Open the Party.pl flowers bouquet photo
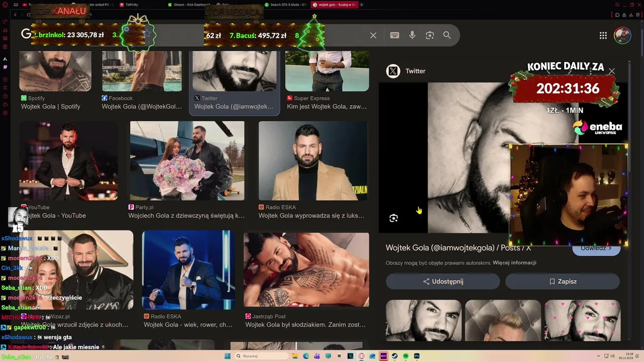Viewport: 644px width, 362px height. click(187, 161)
